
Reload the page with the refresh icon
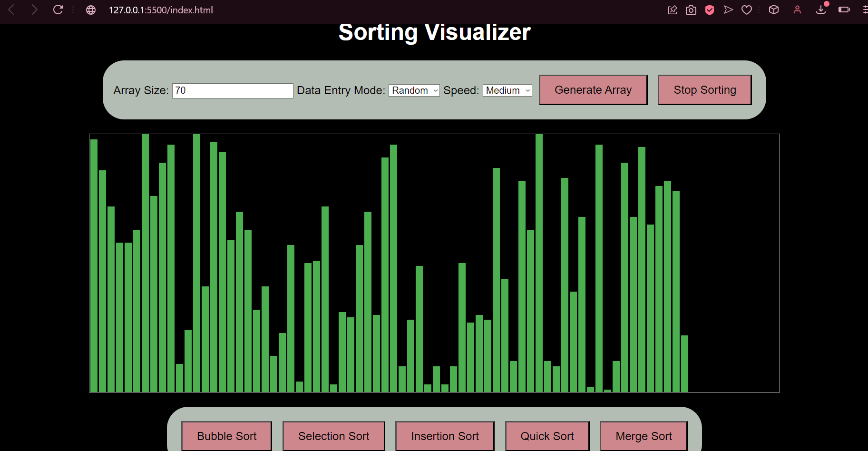[x=58, y=10]
